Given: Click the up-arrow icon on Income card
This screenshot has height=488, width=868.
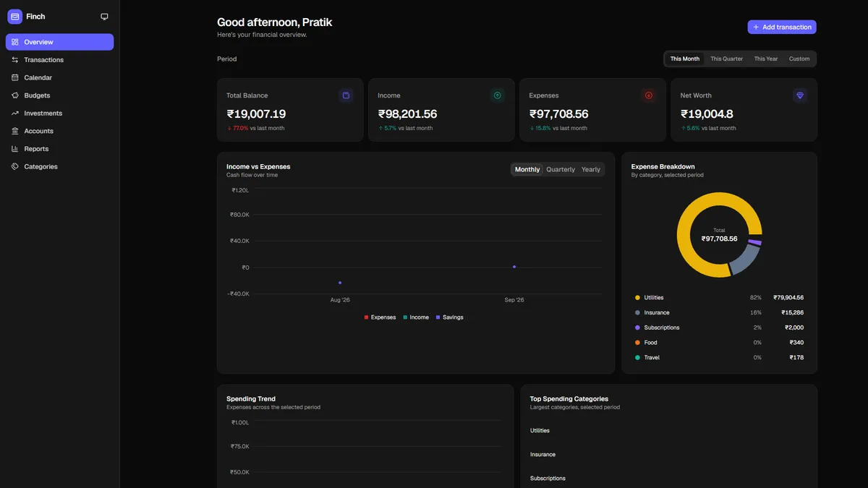Looking at the screenshot, I should click(497, 95).
